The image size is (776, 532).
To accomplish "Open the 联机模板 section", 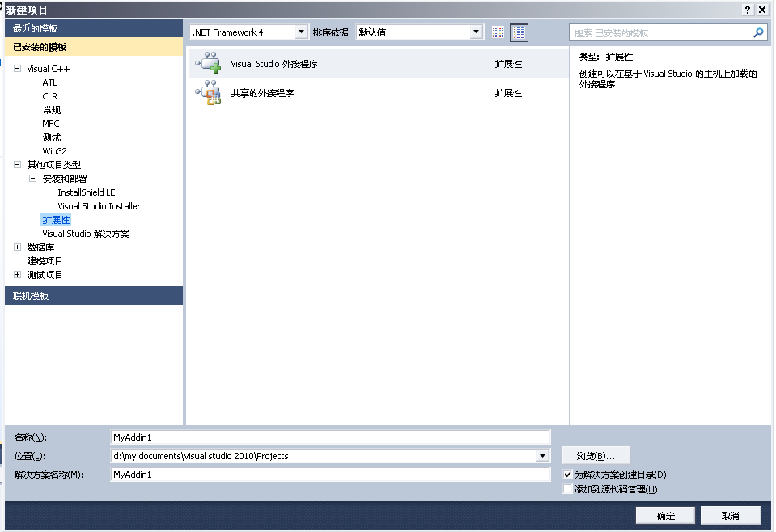I will pyautogui.click(x=94, y=296).
